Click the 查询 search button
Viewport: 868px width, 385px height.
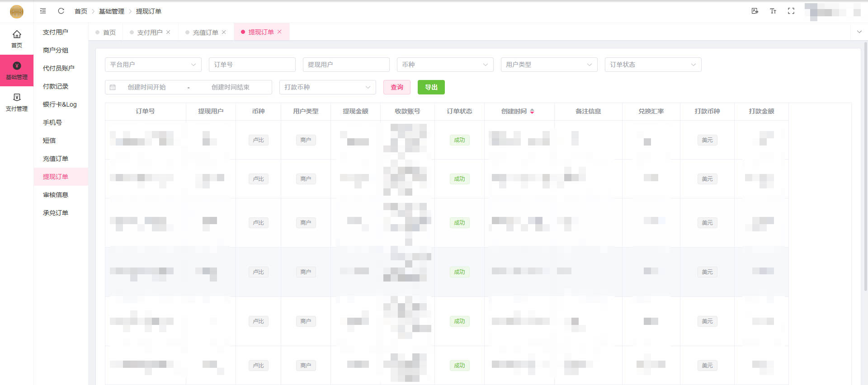(396, 87)
